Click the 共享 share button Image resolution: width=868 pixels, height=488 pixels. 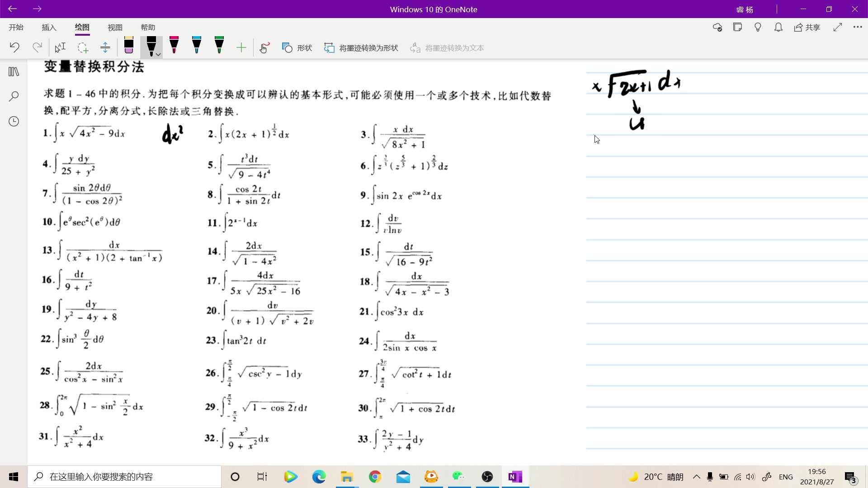point(807,28)
